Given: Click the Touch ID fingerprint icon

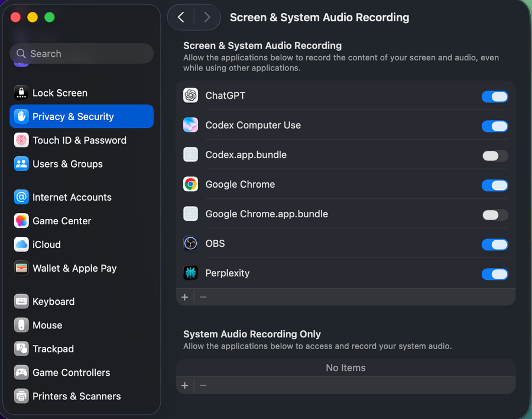Looking at the screenshot, I should tap(21, 140).
